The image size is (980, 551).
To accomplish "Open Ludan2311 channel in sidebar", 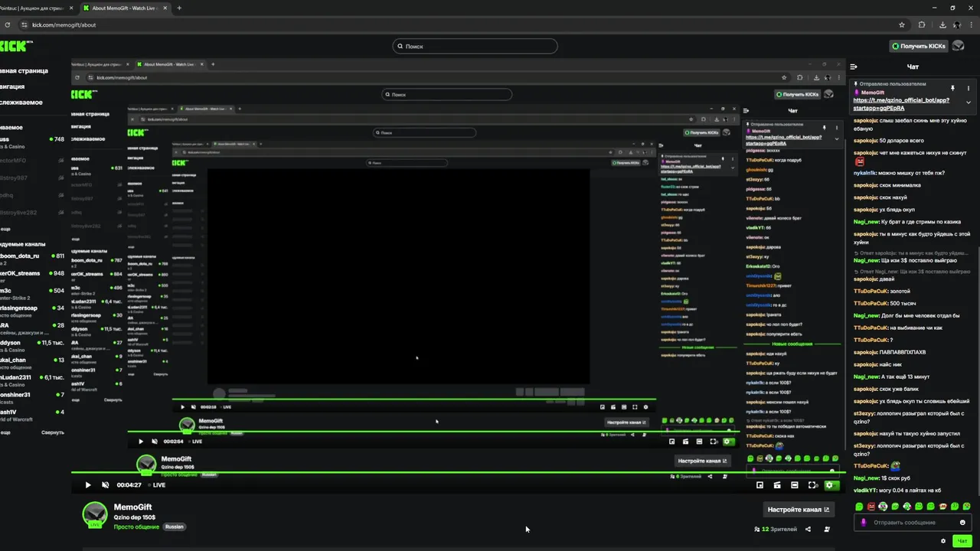I will tap(32, 380).
